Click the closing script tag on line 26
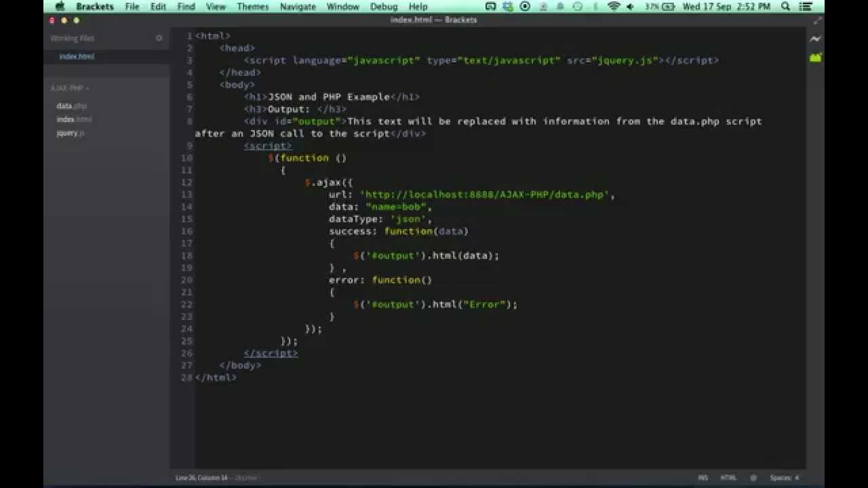Screen dimensions: 868x488 click(x=271, y=353)
